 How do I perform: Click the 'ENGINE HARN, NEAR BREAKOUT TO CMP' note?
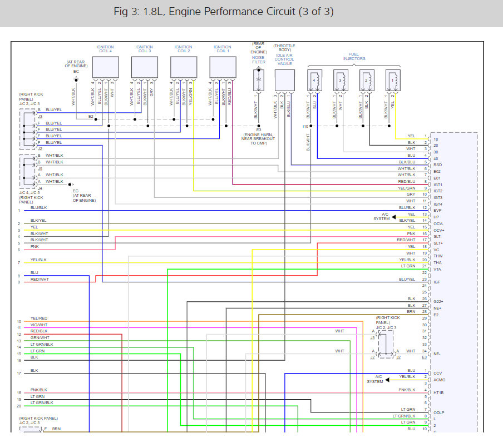click(x=258, y=139)
